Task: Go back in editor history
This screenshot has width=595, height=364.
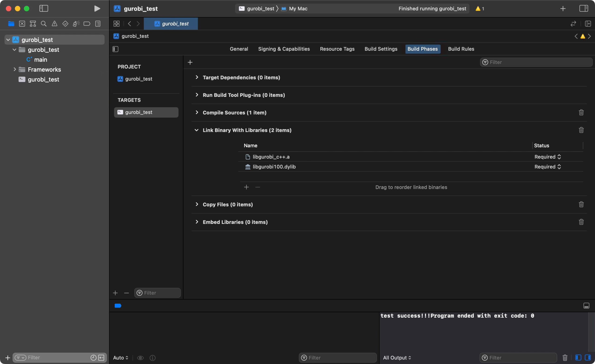Action: point(130,24)
